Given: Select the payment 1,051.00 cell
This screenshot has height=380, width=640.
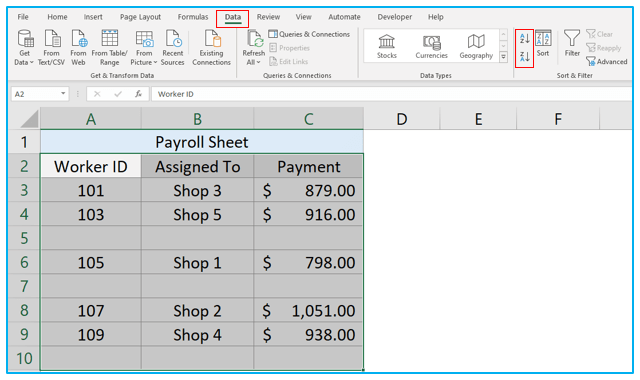Looking at the screenshot, I should (309, 311).
